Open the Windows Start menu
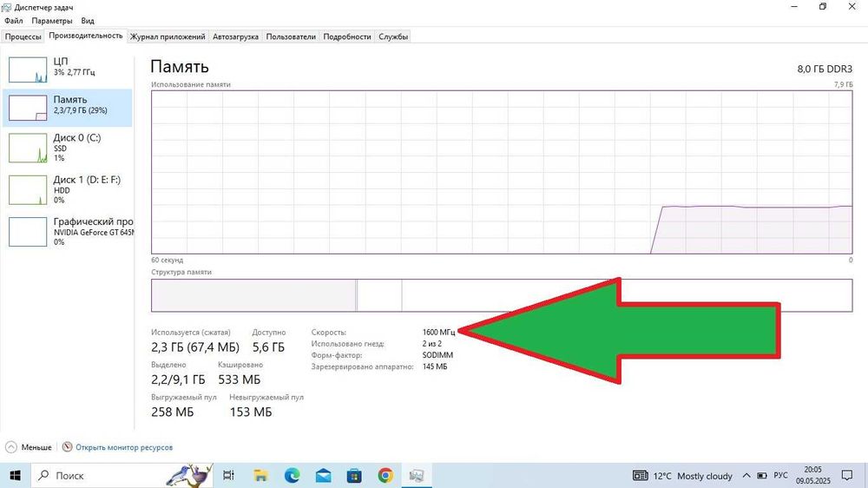 pyautogui.click(x=15, y=475)
